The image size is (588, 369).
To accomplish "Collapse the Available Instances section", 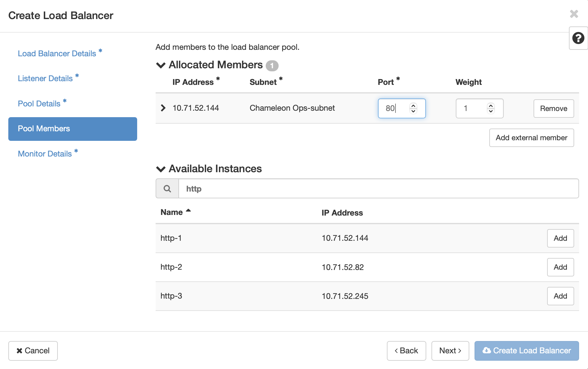I will click(x=161, y=169).
